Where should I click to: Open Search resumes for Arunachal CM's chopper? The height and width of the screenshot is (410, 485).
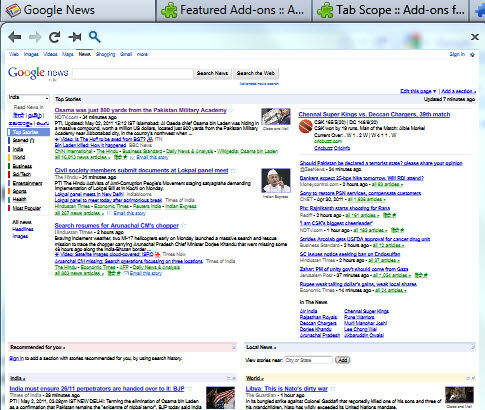pyautogui.click(x=117, y=226)
